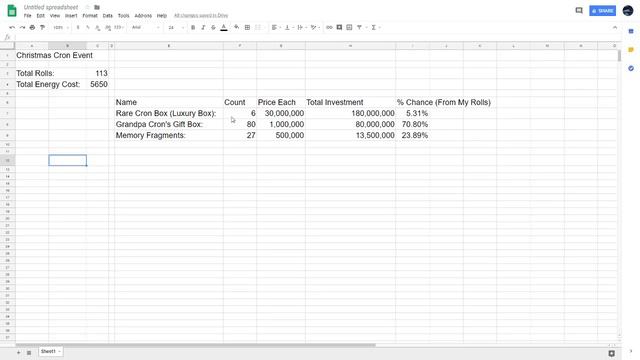Viewport: 640px width, 360px height.
Task: Open the comments history icon
Action: tap(579, 11)
